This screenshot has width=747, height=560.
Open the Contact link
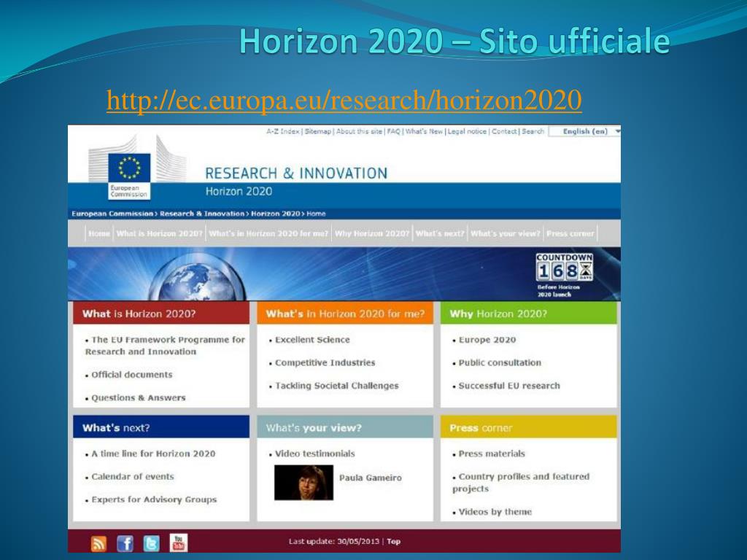[x=504, y=131]
